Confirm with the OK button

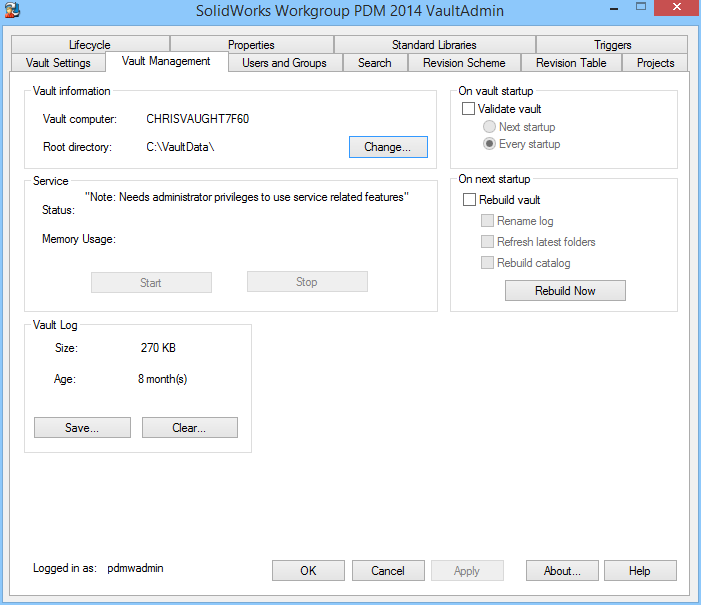point(308,571)
